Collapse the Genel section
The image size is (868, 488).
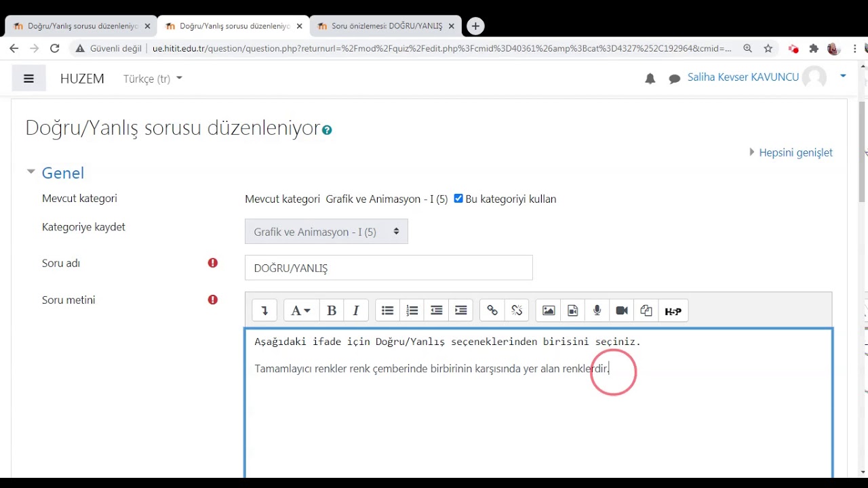coord(31,172)
